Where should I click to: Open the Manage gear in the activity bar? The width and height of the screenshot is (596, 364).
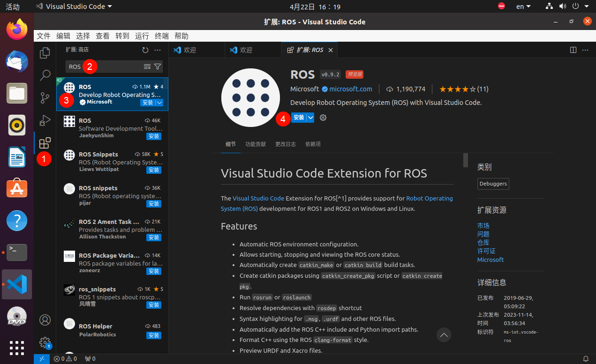(45, 342)
